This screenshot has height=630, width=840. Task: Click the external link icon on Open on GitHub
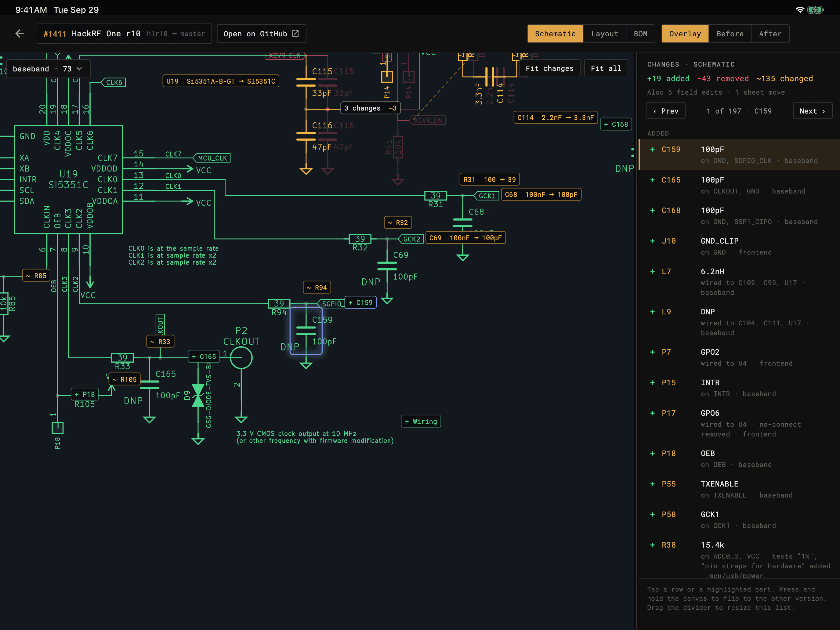coord(295,34)
